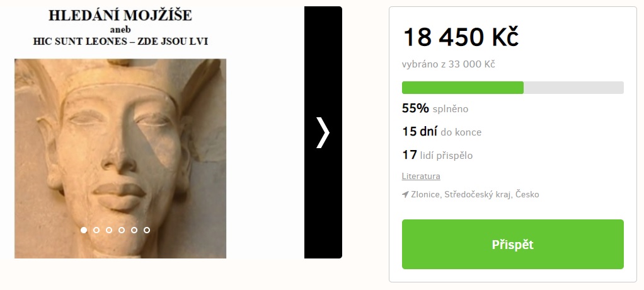
Task: Click the 18 450 Kč collected amount
Action: [x=461, y=37]
